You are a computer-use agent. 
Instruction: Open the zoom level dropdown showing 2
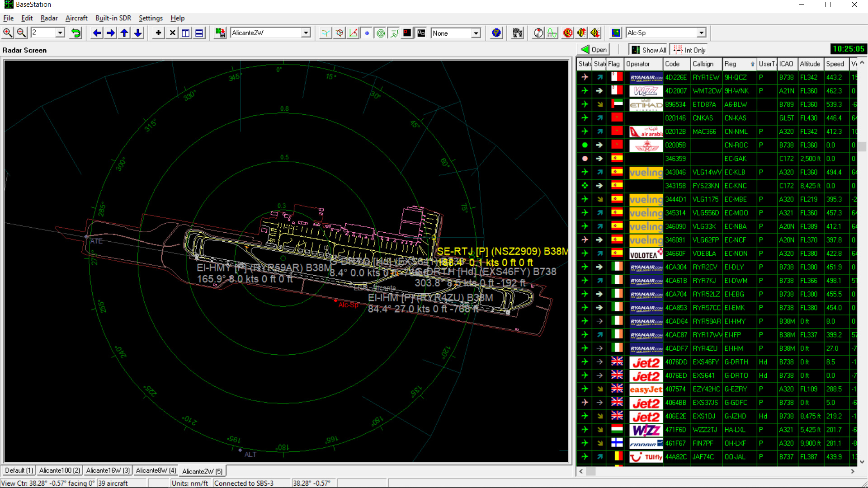coord(60,33)
